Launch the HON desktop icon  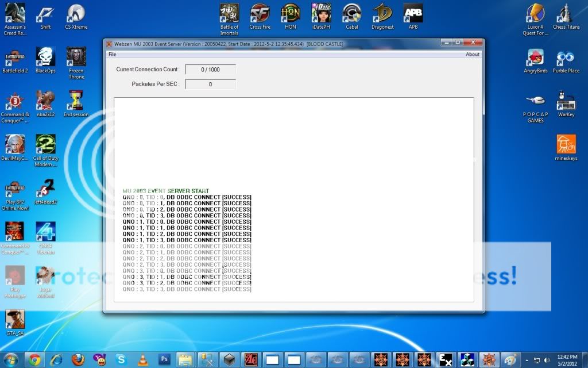point(290,14)
